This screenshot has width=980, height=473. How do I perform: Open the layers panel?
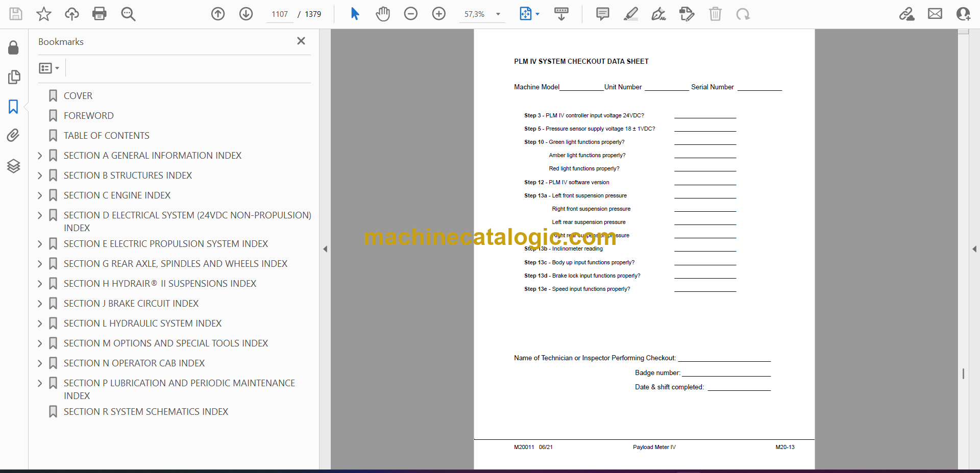(x=14, y=166)
